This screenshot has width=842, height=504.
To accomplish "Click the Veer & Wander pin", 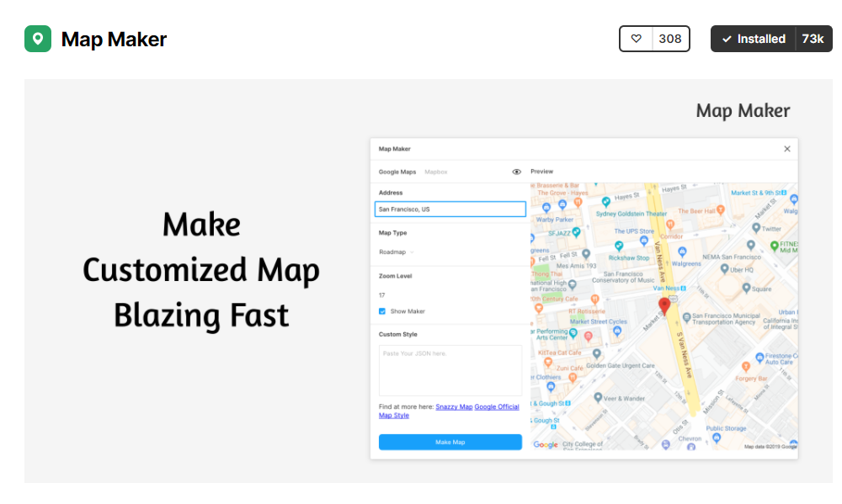I will 598,398.
